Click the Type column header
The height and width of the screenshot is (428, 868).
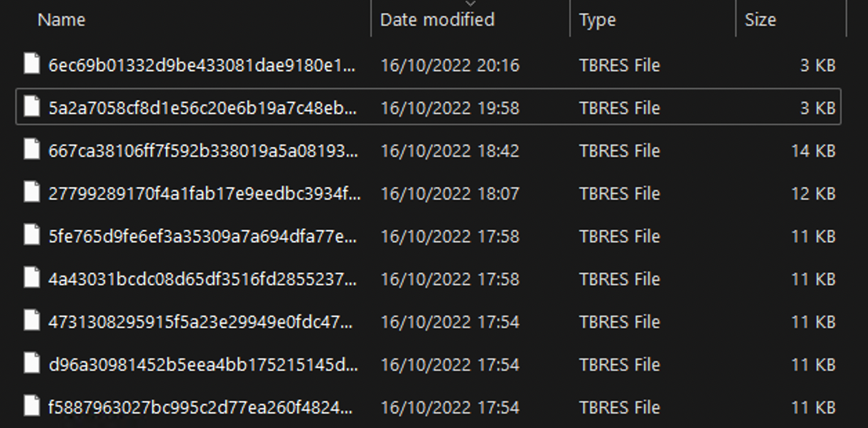pos(597,20)
